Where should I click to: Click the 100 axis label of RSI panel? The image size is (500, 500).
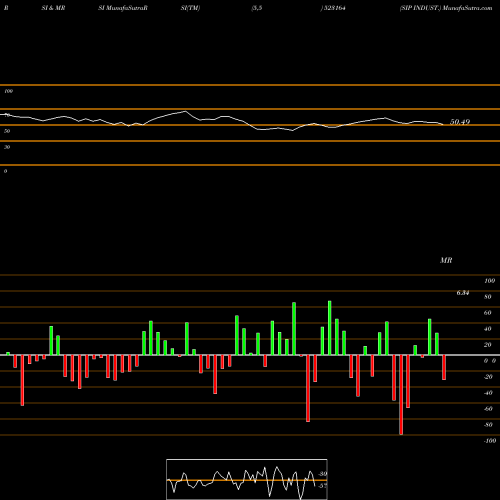point(9,91)
